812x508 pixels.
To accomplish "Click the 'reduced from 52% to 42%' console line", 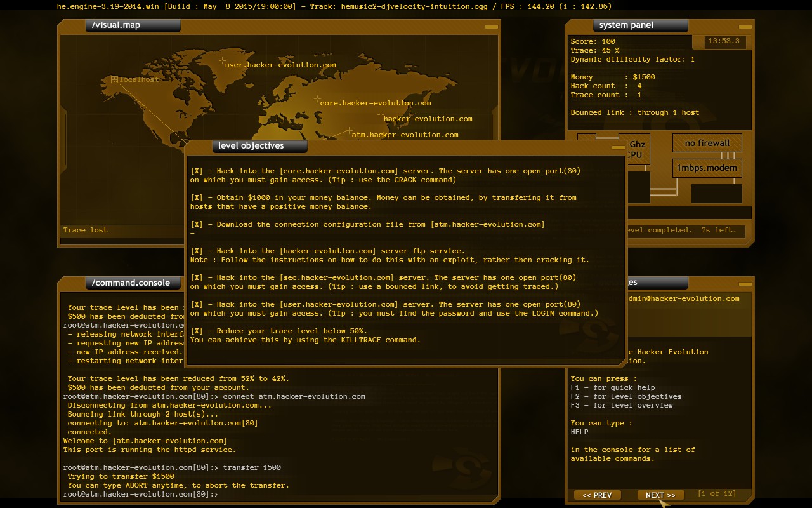I will (178, 378).
